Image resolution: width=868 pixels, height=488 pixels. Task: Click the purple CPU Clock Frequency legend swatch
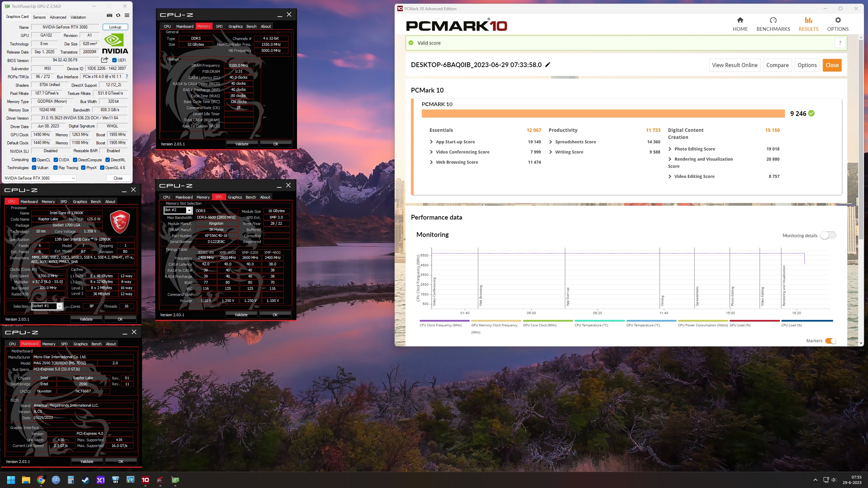[444, 321]
